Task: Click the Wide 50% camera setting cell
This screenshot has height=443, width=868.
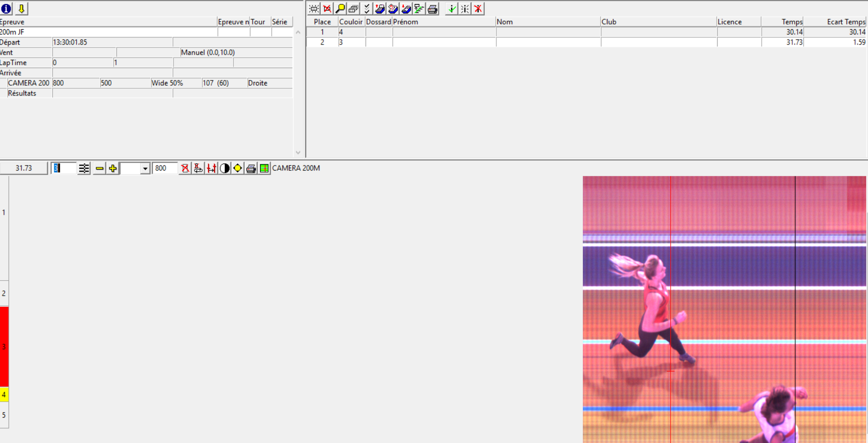Action: pos(176,83)
